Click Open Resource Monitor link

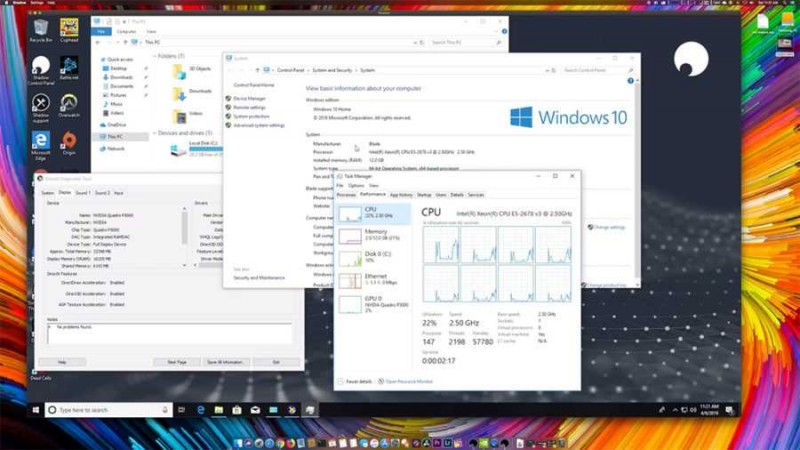point(409,382)
